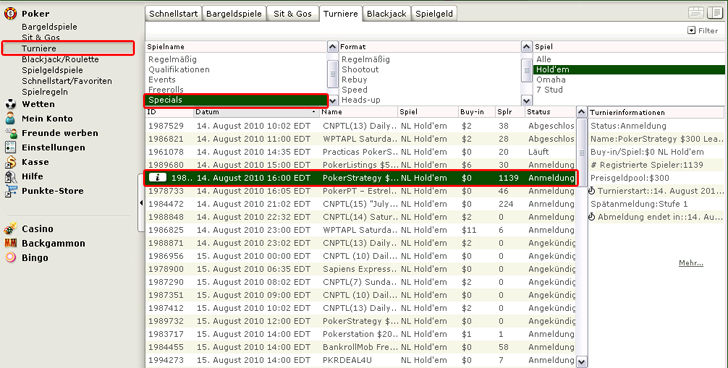Screen dimensions: 728x368
Task: Select BankrollMob tournament row 1984455
Action: 360,347
